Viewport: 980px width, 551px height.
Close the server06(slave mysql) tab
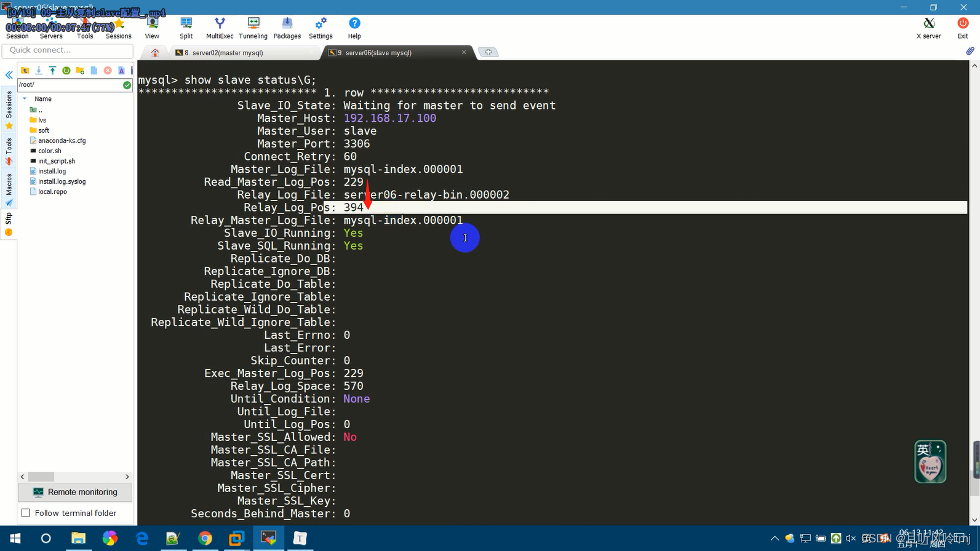[464, 52]
